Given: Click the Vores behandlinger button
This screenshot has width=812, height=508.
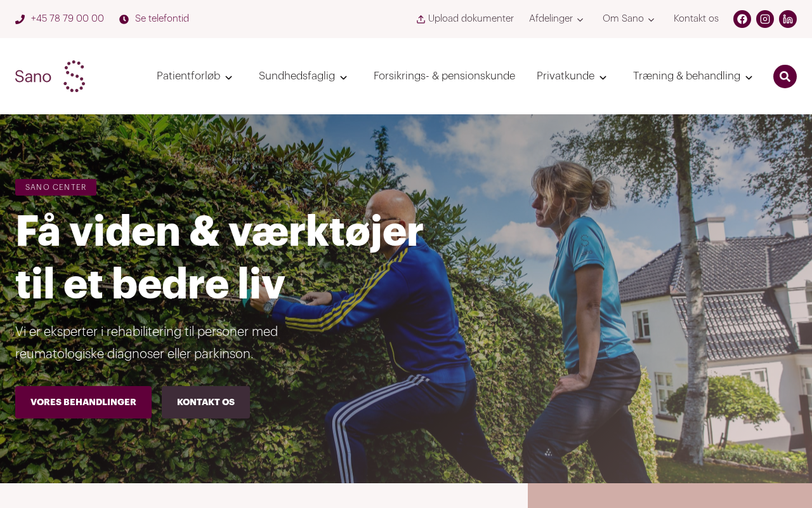Looking at the screenshot, I should point(83,403).
